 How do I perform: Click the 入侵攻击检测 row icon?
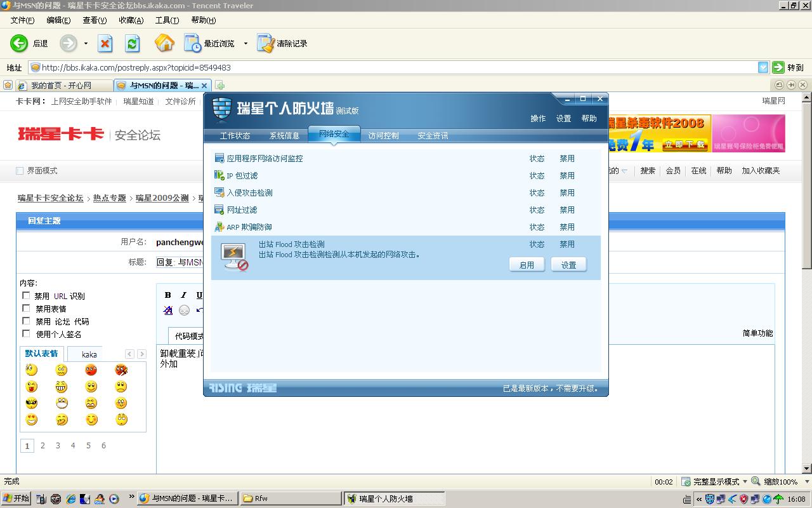[x=219, y=192]
